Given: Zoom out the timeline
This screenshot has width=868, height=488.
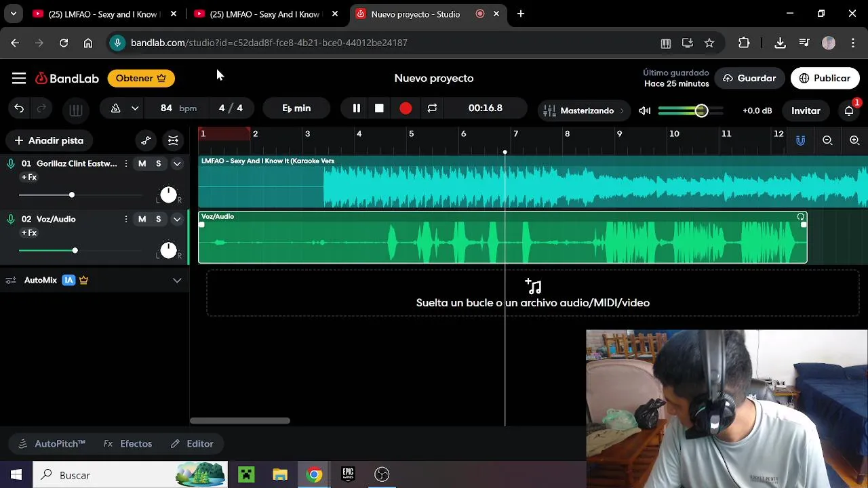Looking at the screenshot, I should click(x=827, y=140).
